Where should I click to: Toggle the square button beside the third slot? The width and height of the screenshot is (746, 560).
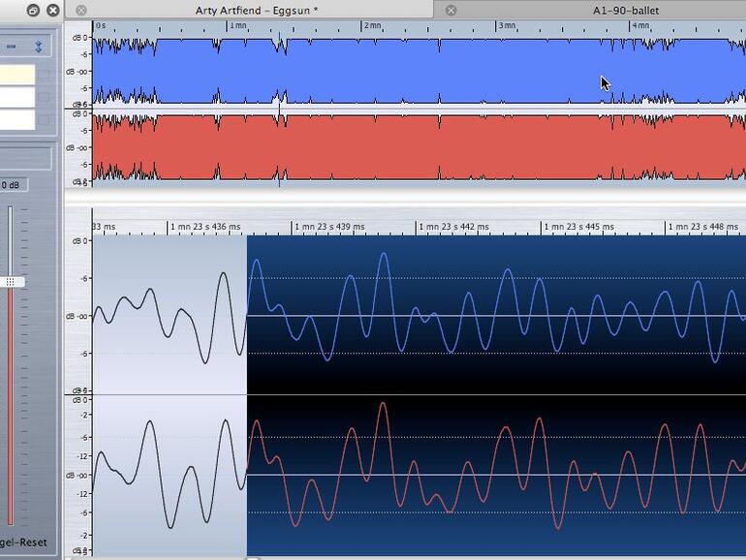[x=45, y=119]
